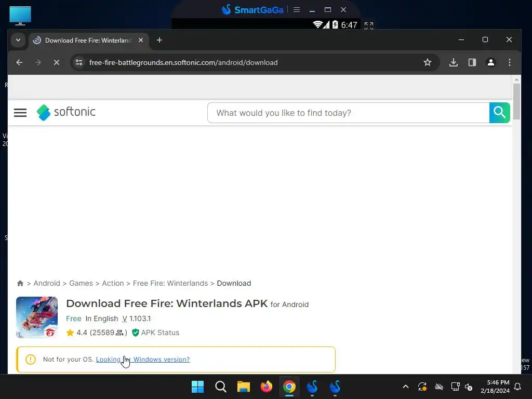The height and width of the screenshot is (399, 532).
Task: Open taskbar Search
Action: [x=220, y=387]
